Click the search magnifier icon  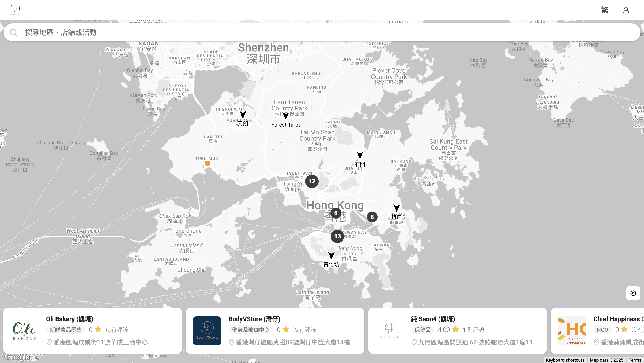point(13,32)
